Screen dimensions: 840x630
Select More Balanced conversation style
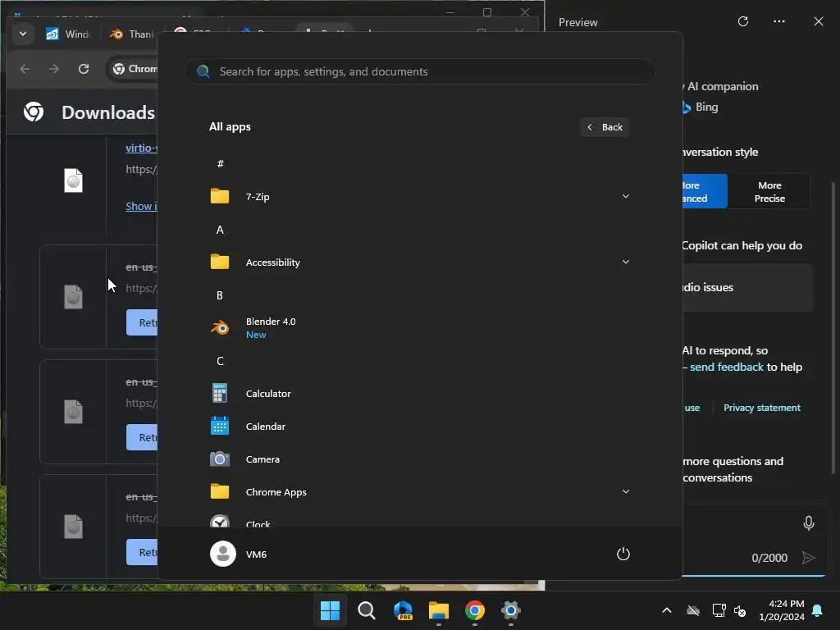[x=705, y=191]
